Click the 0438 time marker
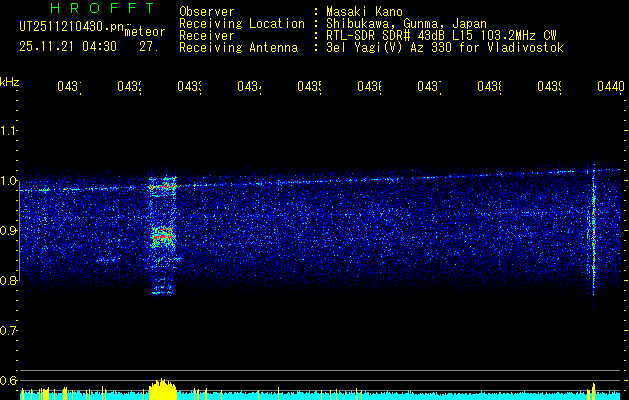 tap(489, 86)
